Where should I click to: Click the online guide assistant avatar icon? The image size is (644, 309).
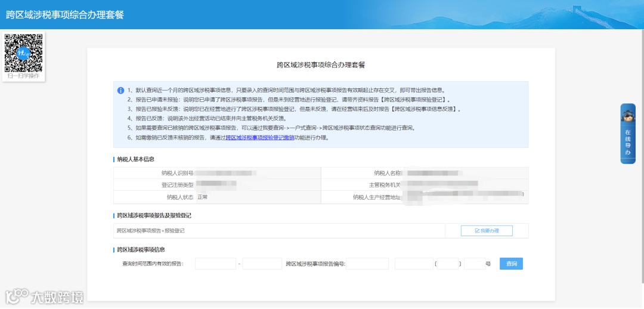point(628,116)
